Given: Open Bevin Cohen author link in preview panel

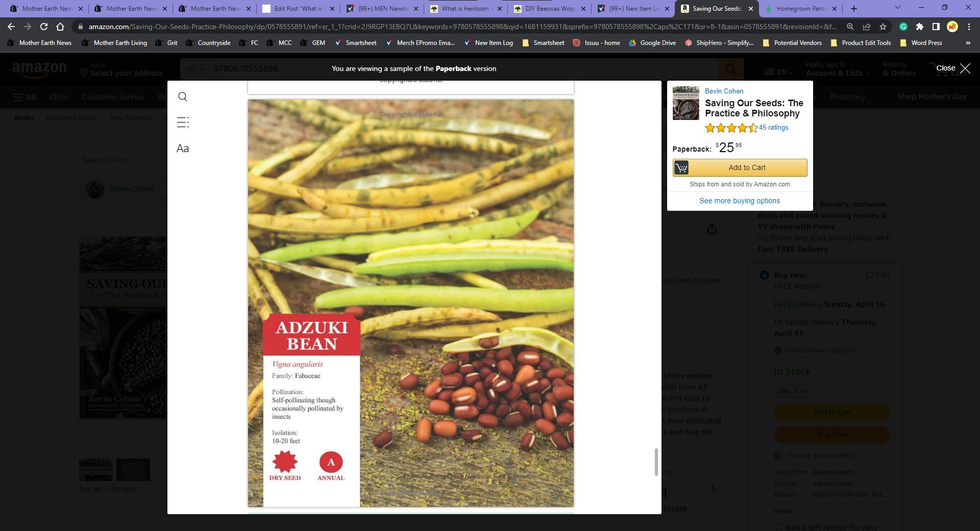Looking at the screenshot, I should [724, 91].
